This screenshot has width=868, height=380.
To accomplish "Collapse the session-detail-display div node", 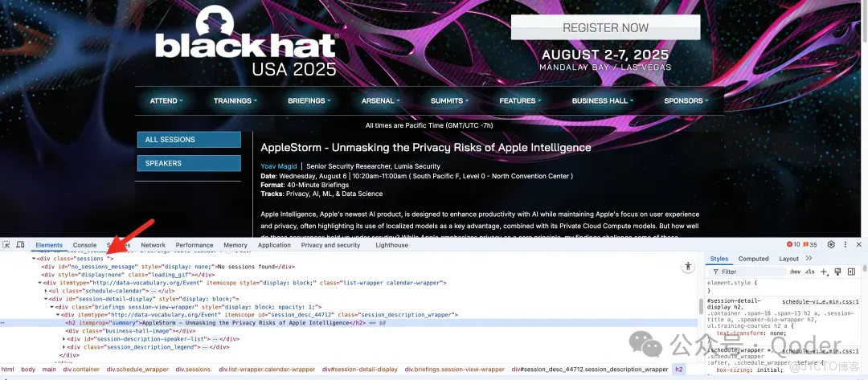I will 46,298.
